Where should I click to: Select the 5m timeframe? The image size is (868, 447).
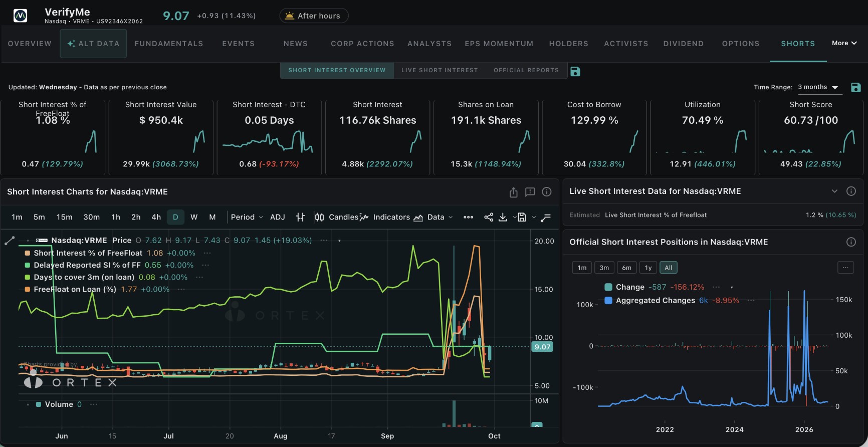[39, 217]
